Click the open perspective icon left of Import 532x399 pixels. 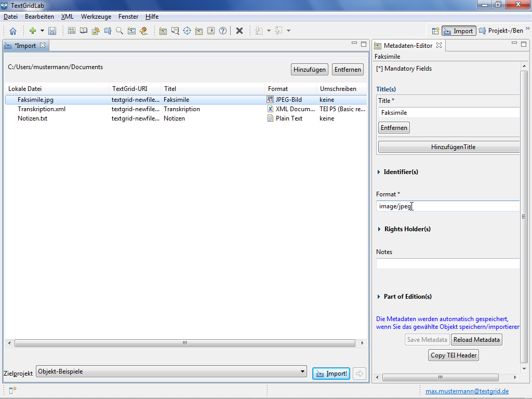click(x=435, y=31)
